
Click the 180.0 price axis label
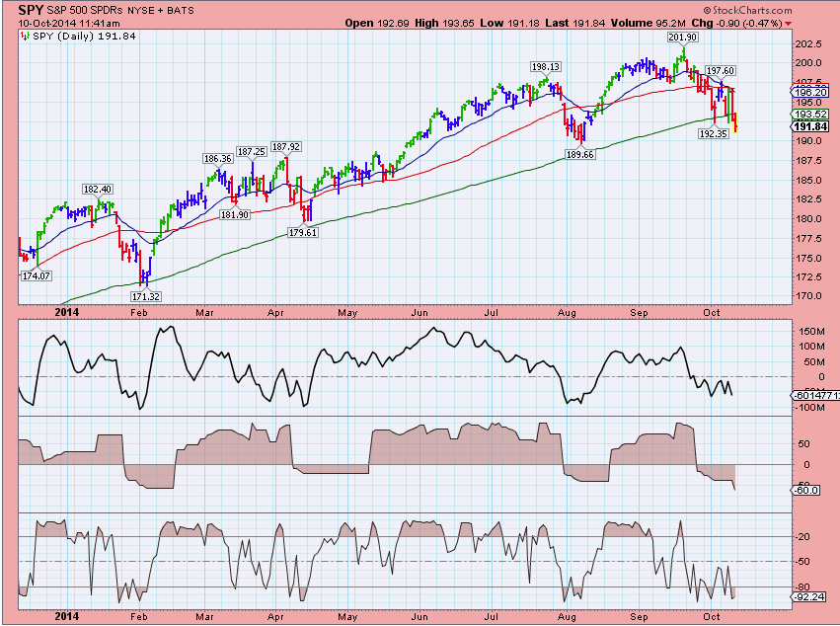coord(808,218)
